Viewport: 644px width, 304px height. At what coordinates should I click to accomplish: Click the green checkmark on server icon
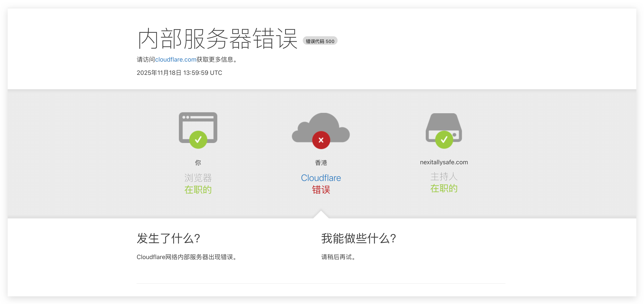(444, 140)
